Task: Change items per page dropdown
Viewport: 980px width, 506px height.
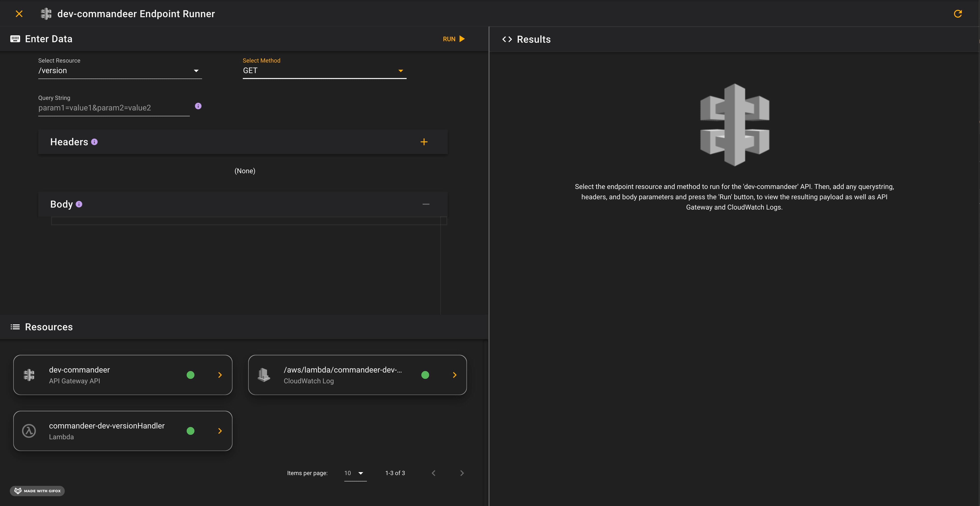Action: (x=355, y=473)
